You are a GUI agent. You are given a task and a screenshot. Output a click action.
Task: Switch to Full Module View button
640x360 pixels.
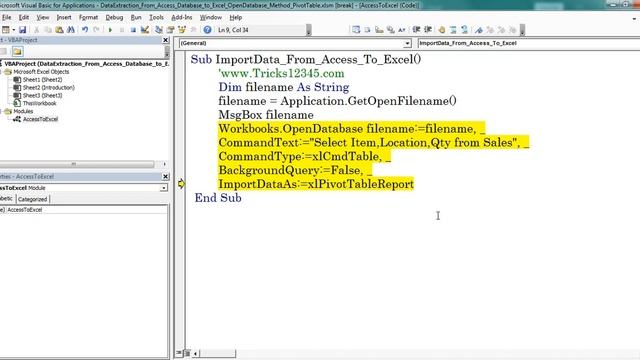187,353
